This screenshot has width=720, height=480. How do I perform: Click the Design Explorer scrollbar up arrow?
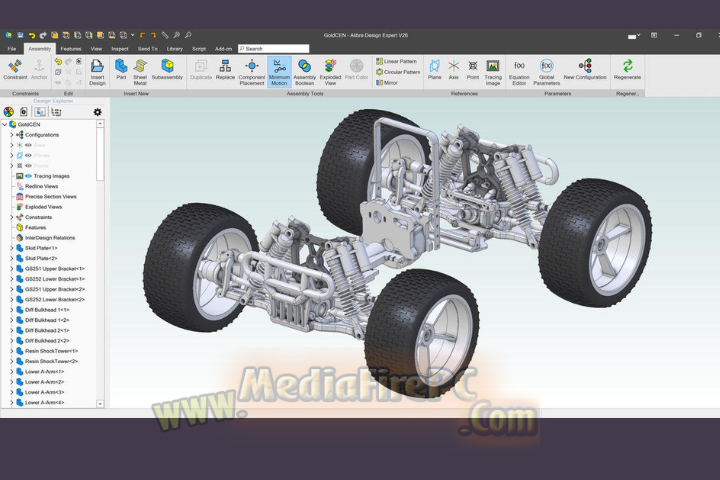[100, 124]
